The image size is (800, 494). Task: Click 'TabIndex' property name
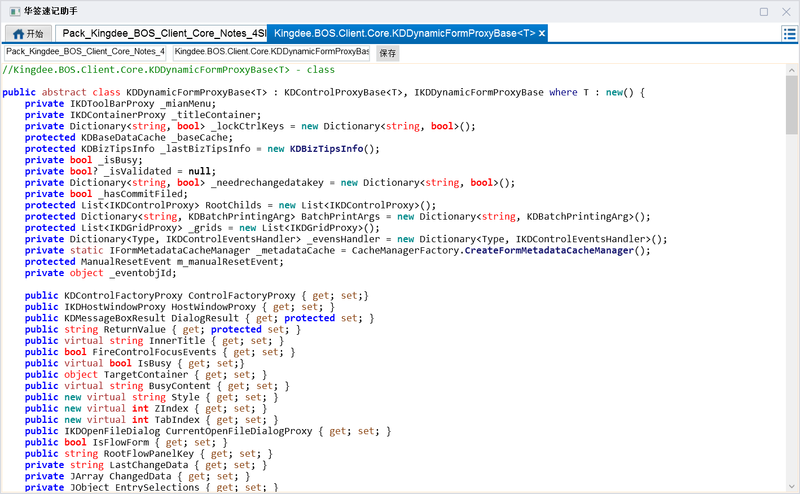pos(177,419)
